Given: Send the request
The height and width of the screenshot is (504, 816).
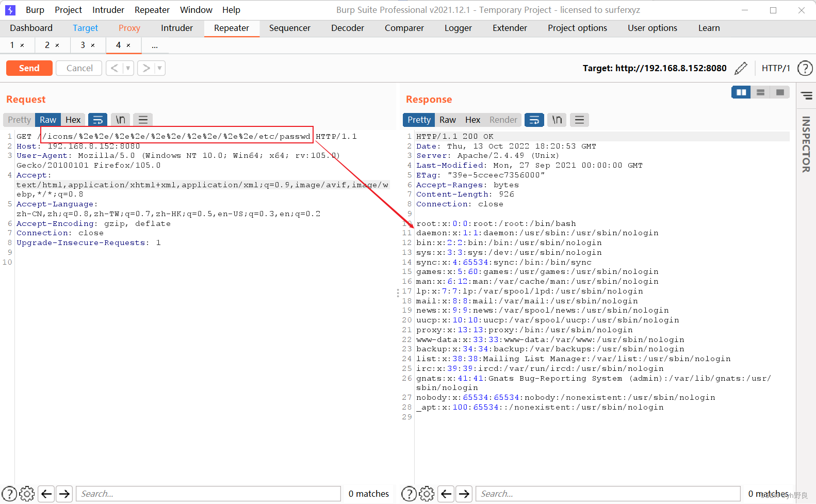Looking at the screenshot, I should [x=29, y=68].
